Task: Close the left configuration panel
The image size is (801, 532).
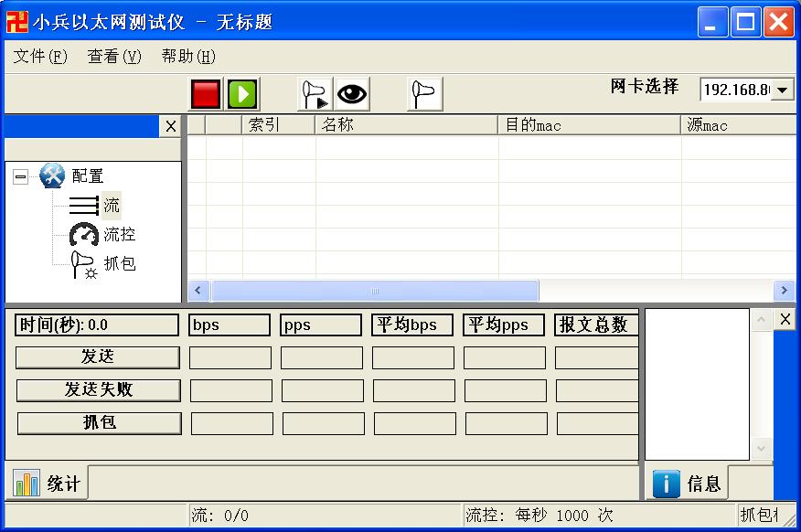Action: pyautogui.click(x=171, y=126)
